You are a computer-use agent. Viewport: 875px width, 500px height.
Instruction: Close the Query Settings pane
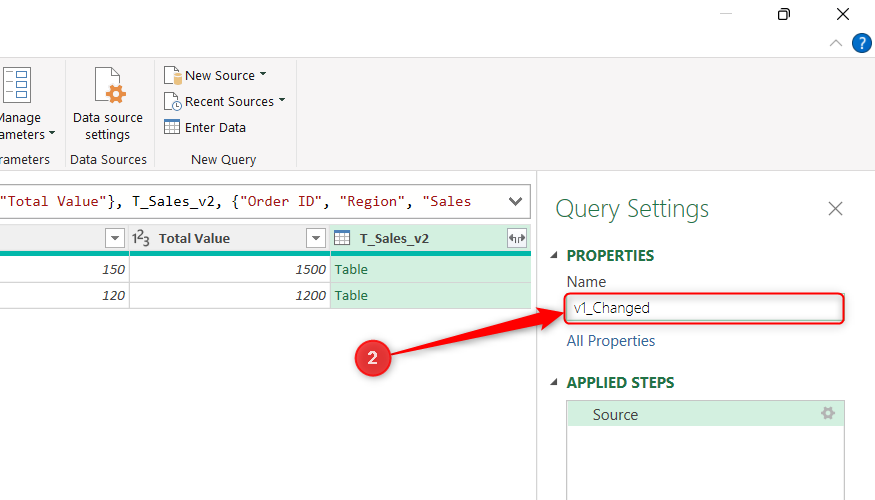click(x=835, y=209)
